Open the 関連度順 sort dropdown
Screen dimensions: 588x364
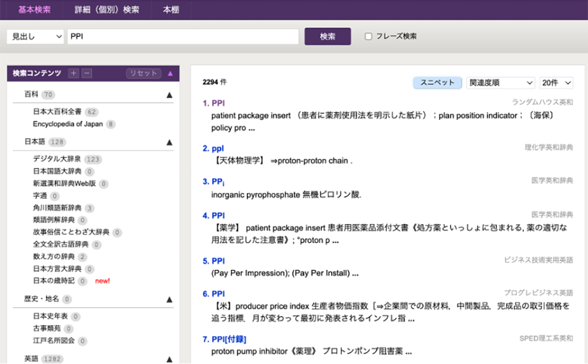(x=500, y=83)
